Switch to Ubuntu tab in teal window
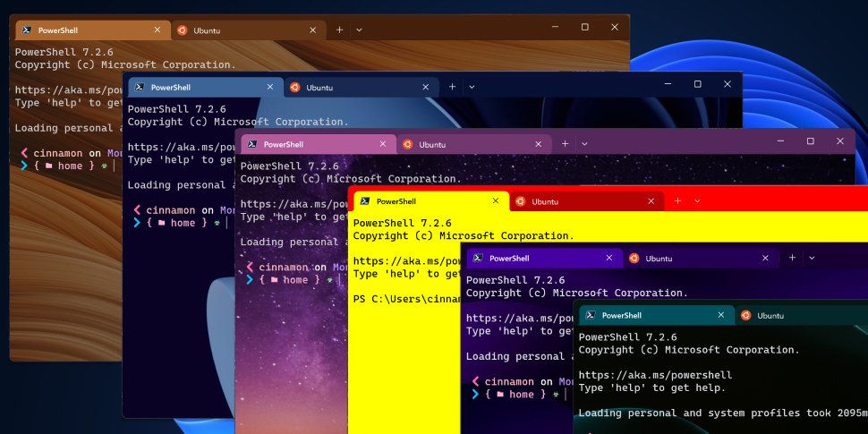Viewport: 868px width, 434px height. [x=802, y=315]
